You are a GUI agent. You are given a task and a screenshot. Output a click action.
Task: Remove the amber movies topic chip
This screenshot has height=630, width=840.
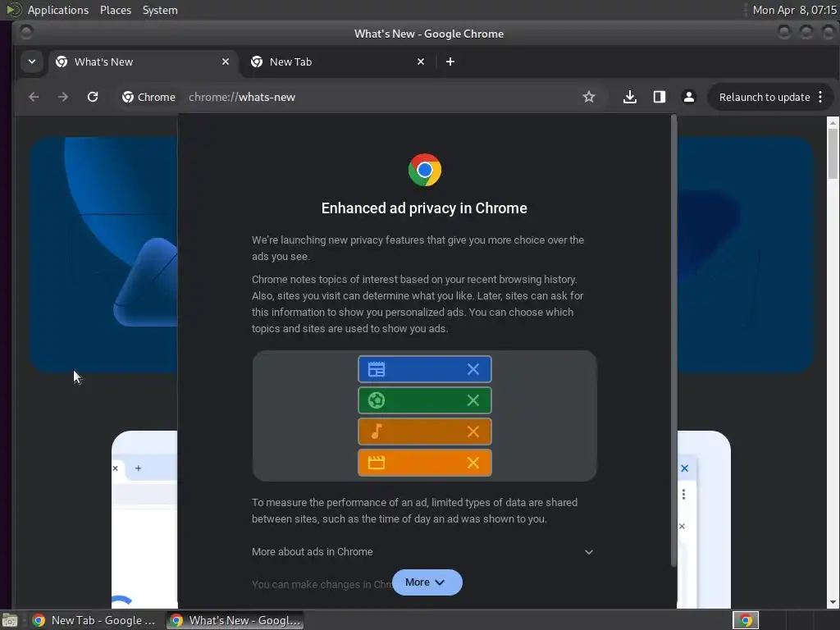coord(473,463)
